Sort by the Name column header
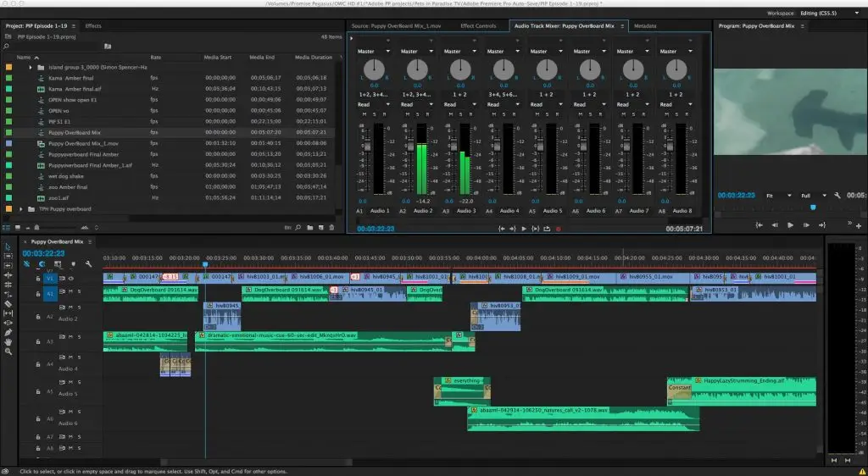Screen dimensions: 868x476 (24, 58)
